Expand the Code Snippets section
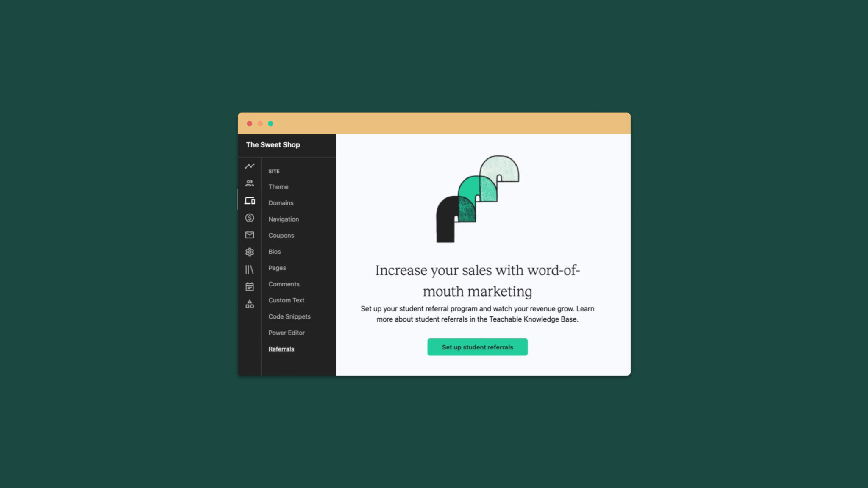The height and width of the screenshot is (488, 868). tap(289, 316)
